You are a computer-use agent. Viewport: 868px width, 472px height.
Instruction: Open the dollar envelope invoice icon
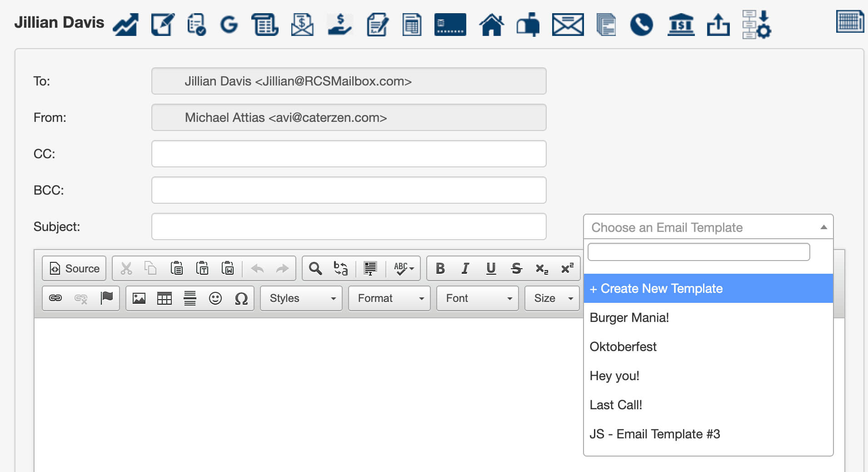coord(302,24)
